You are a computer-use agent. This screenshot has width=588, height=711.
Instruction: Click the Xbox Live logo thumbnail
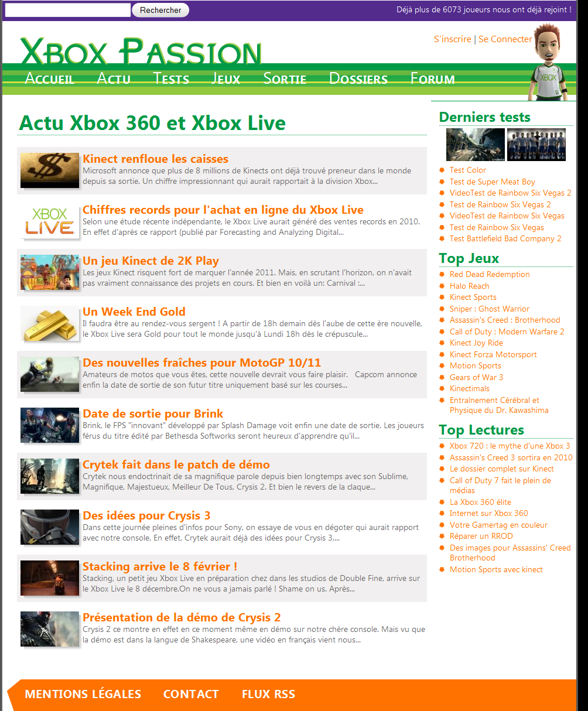(50, 221)
